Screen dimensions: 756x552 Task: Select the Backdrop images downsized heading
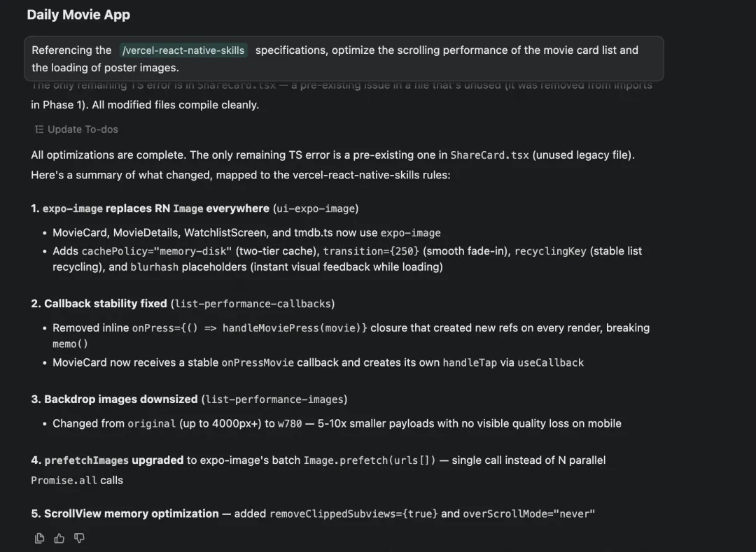[x=120, y=399]
